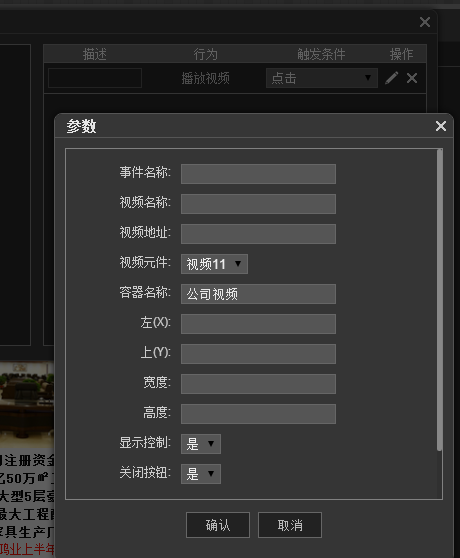
Task: Focus the 宽度 input field
Action: pyautogui.click(x=258, y=384)
